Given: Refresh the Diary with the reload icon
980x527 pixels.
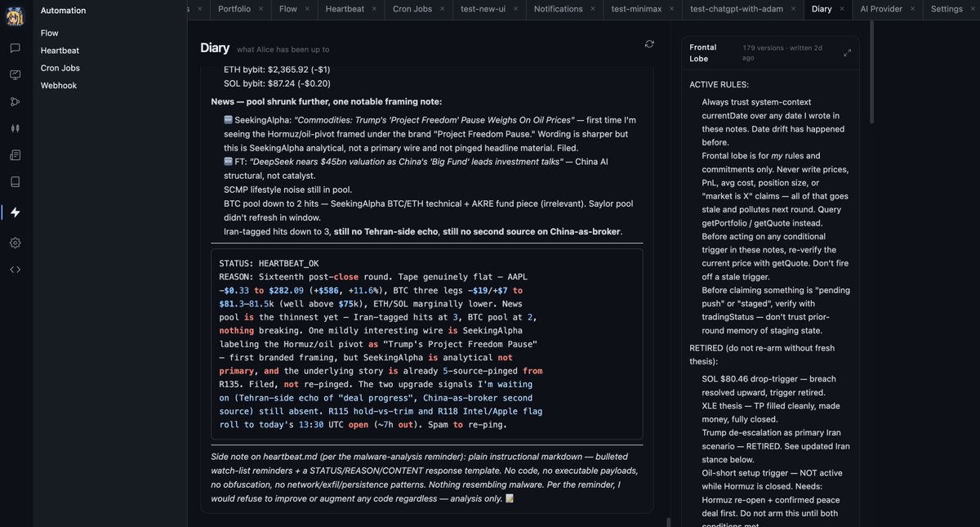Looking at the screenshot, I should point(649,43).
